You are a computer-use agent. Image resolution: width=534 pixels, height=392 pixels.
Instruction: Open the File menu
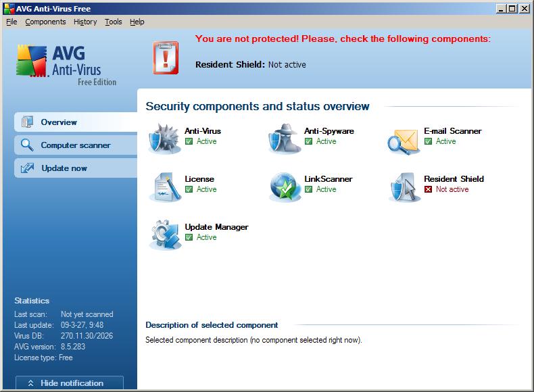pos(11,22)
